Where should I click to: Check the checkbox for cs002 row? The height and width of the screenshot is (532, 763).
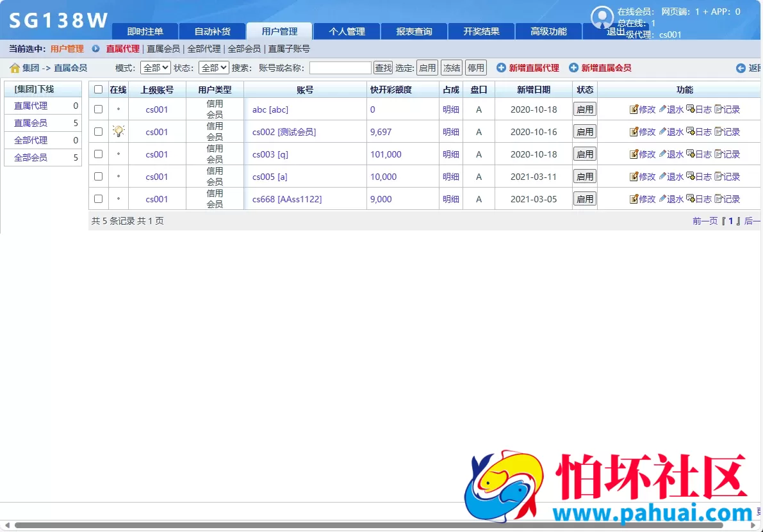[x=98, y=132]
